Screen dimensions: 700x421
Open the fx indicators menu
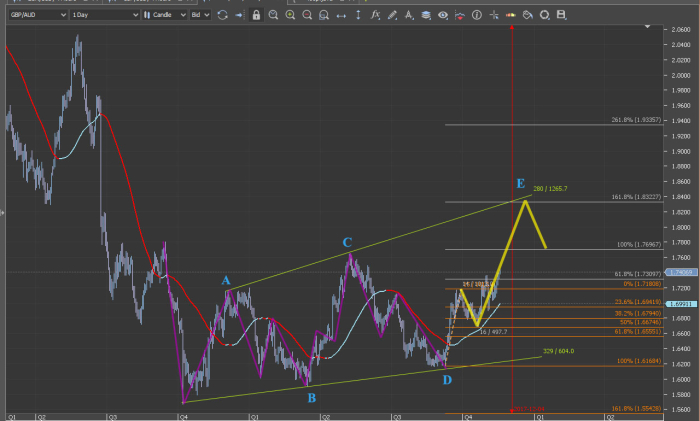point(375,15)
